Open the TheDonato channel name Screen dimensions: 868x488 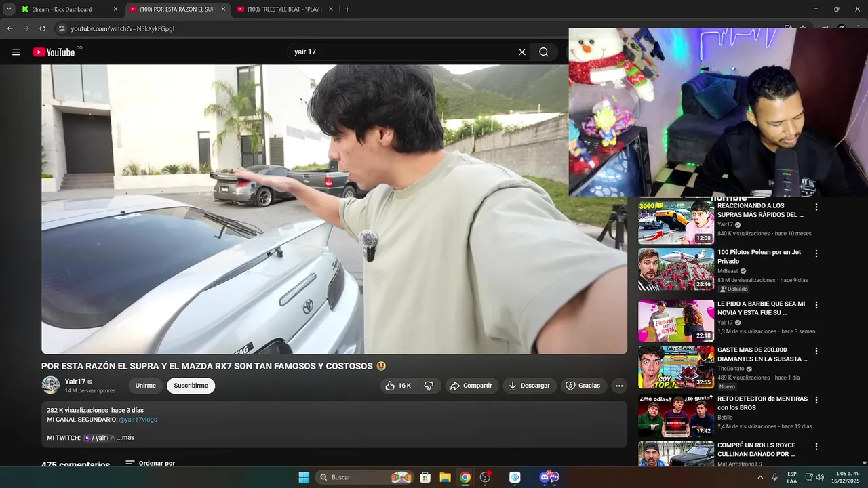click(731, 369)
